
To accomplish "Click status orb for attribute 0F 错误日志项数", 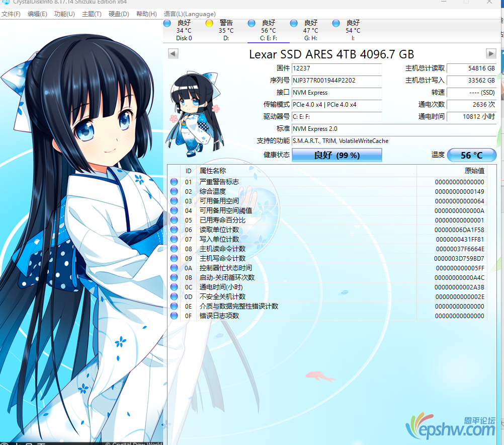I will pos(174,316).
